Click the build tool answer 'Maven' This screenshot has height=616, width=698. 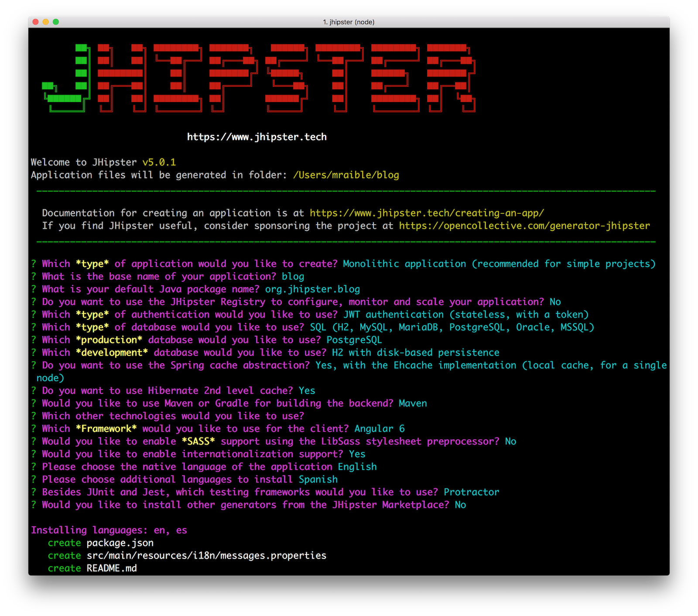(x=413, y=403)
